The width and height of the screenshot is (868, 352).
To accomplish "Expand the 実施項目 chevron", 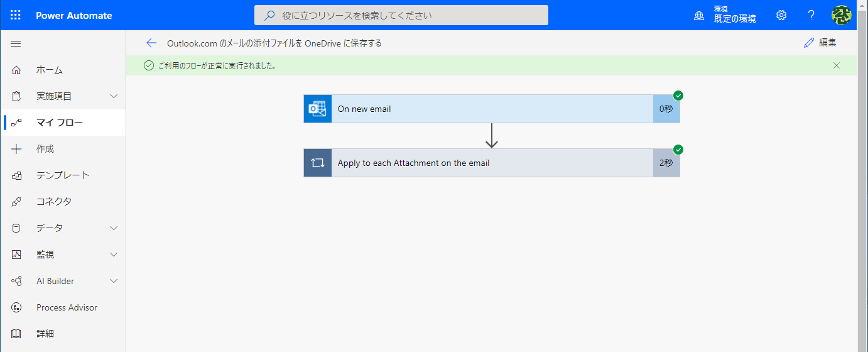I will tap(114, 96).
